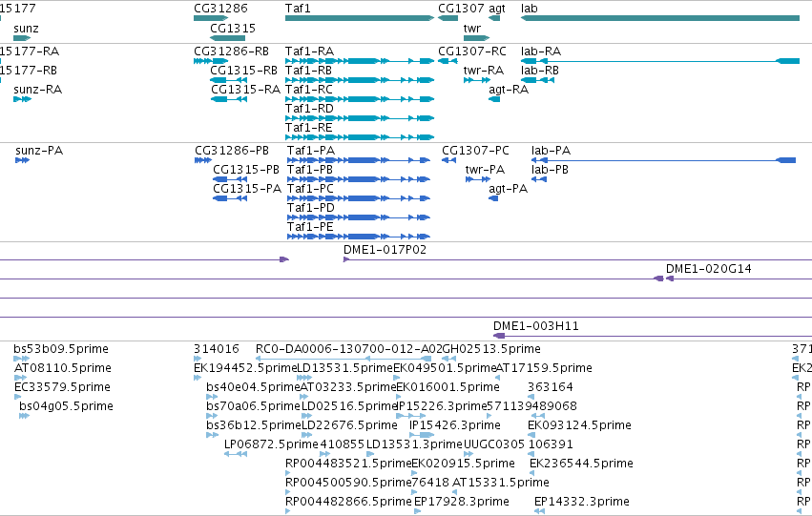Click the IP15226.3prime EST glyph
This screenshot has height=516, width=812.
coord(410,416)
